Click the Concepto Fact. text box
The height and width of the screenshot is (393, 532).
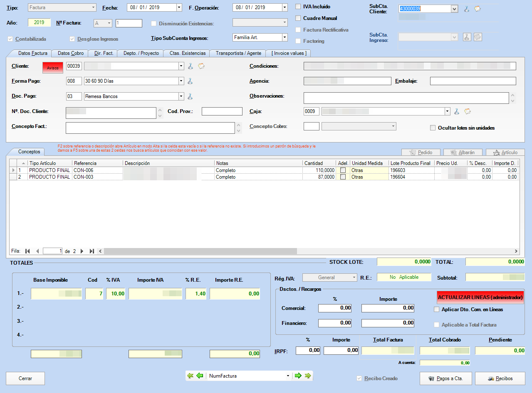tap(151, 128)
